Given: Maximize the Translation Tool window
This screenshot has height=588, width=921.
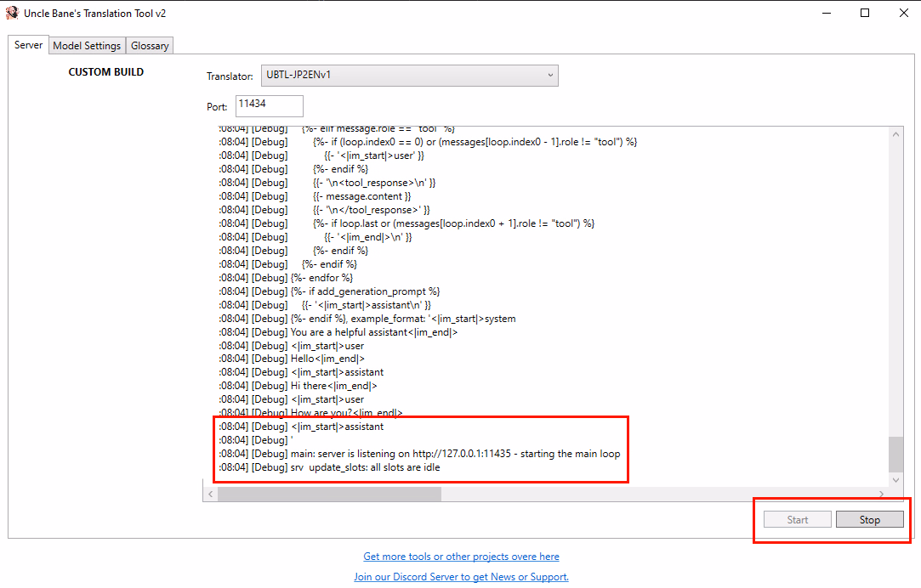Looking at the screenshot, I should (x=865, y=13).
